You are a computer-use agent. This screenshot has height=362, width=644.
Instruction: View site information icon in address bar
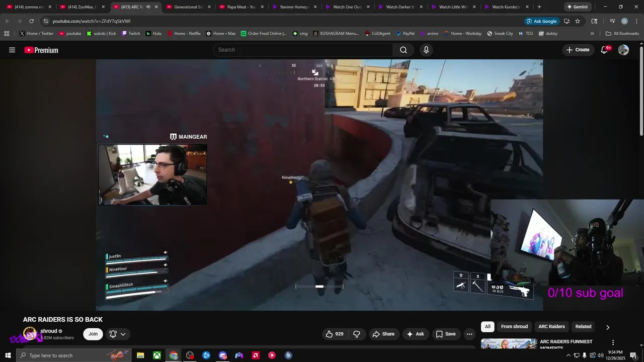point(45,21)
